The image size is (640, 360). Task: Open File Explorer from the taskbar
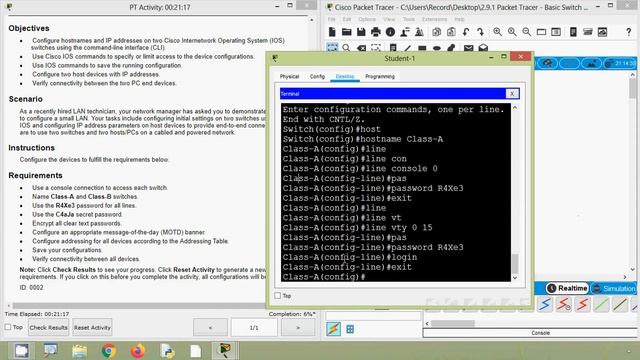click(80, 351)
